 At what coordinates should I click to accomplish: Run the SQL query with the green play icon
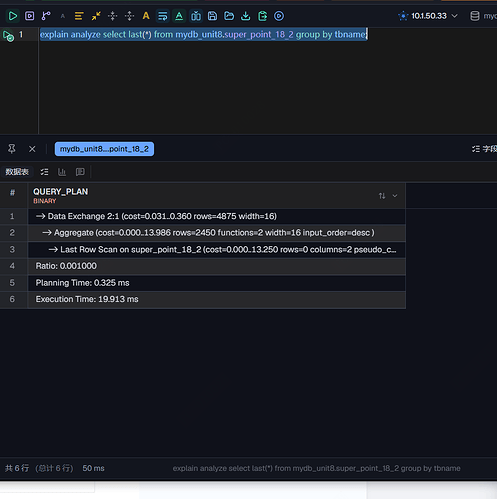13,16
